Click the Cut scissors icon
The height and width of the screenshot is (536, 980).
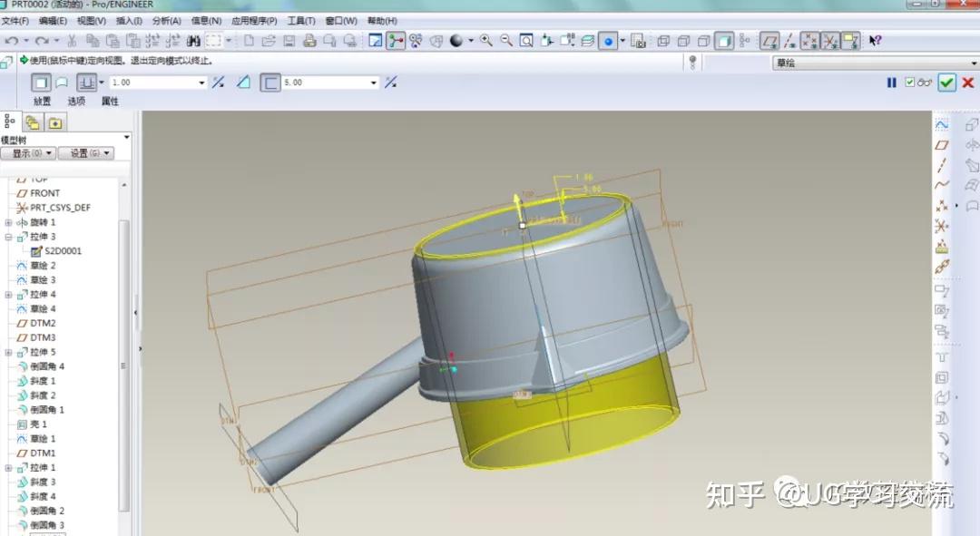pyautogui.click(x=72, y=41)
